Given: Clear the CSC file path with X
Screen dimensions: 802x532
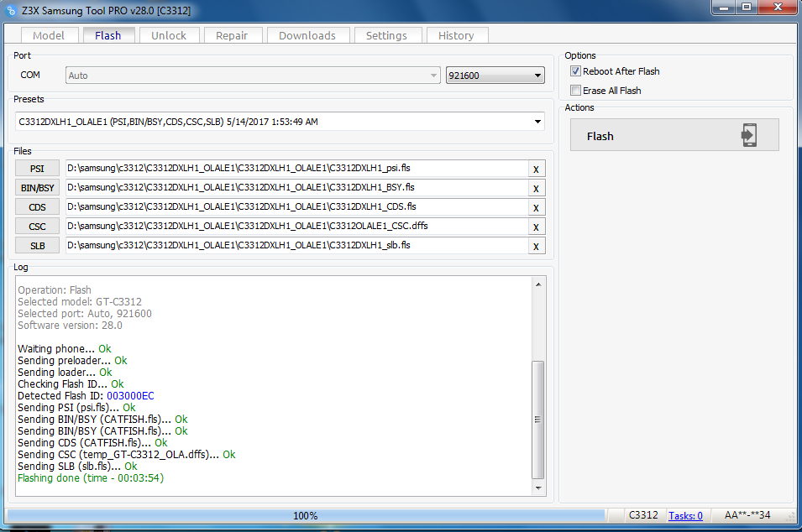Looking at the screenshot, I should (536, 227).
